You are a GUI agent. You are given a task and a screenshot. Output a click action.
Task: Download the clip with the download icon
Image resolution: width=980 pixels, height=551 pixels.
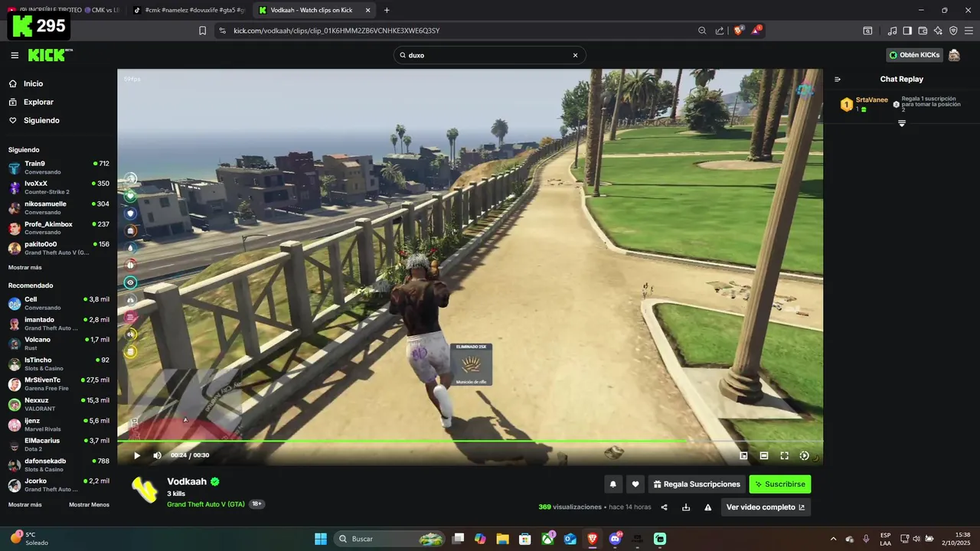686,507
